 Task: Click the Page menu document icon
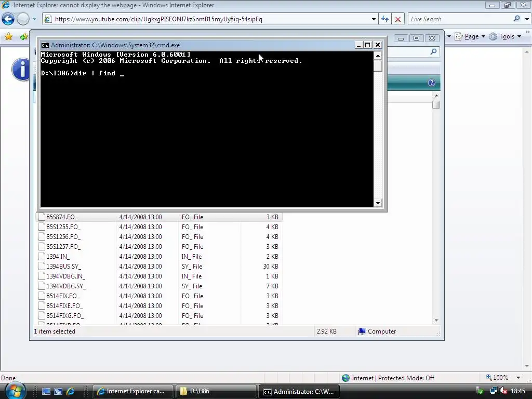pos(458,36)
